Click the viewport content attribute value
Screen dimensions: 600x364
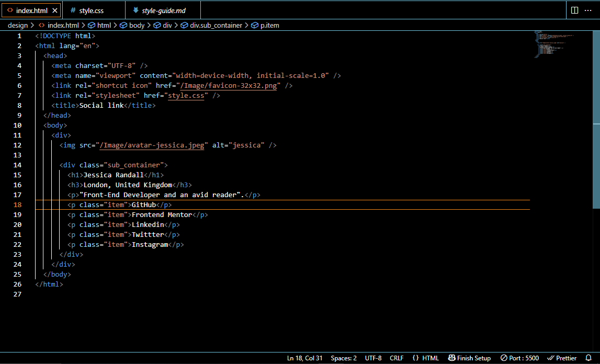[x=251, y=75]
